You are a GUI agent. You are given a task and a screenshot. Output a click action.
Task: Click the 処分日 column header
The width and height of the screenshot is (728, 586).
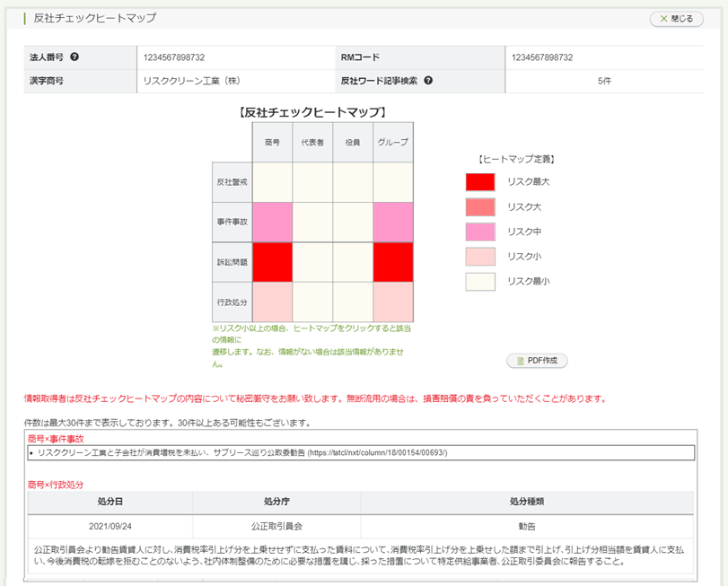coord(110,502)
